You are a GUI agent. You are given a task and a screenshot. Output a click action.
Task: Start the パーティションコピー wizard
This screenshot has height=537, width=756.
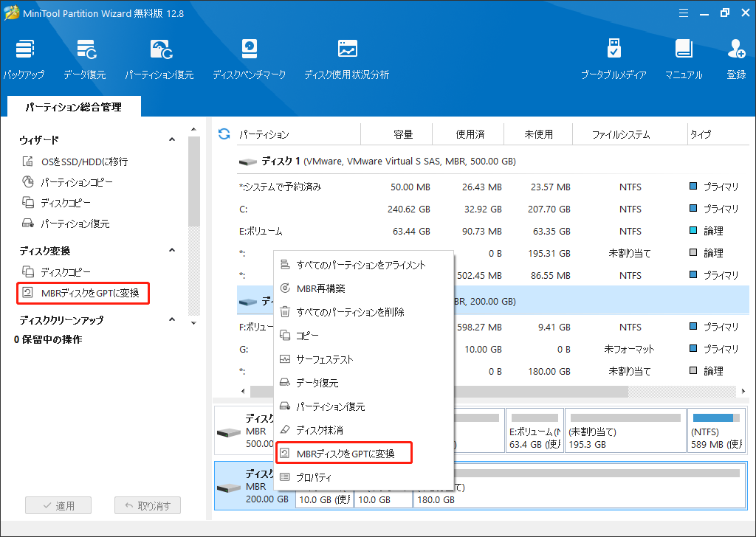click(x=67, y=182)
